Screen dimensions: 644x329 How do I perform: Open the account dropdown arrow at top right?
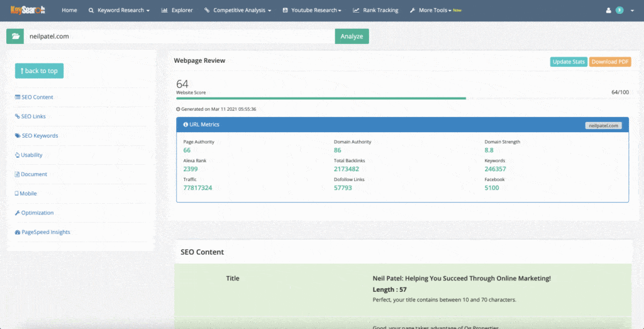[x=631, y=11]
